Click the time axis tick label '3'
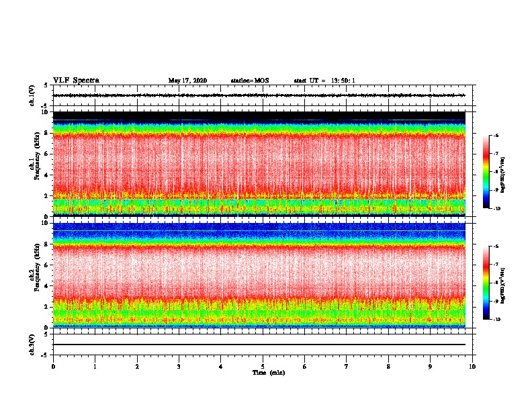The image size is (532, 411). tap(179, 367)
